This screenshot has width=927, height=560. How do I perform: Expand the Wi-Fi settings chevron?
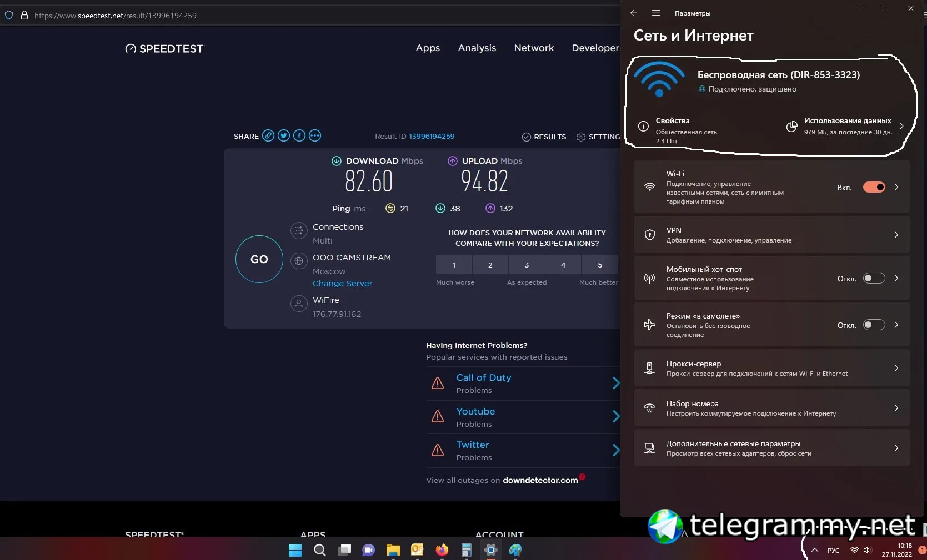[x=896, y=187]
